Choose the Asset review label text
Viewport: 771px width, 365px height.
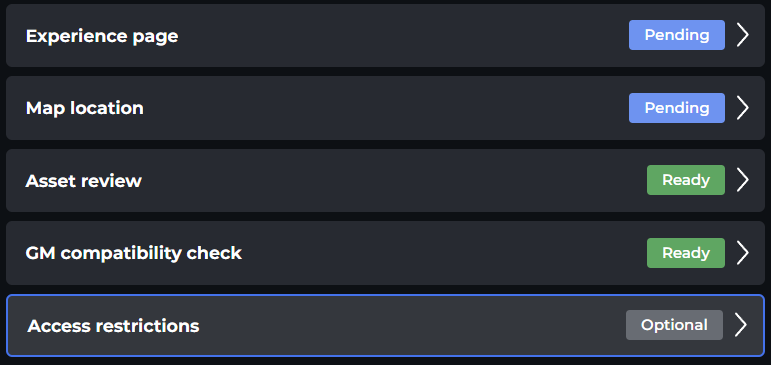click(x=84, y=181)
